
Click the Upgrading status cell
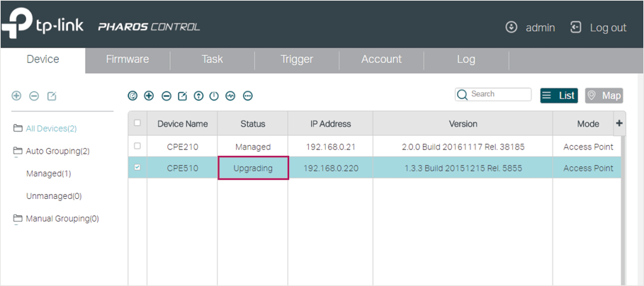tap(253, 168)
